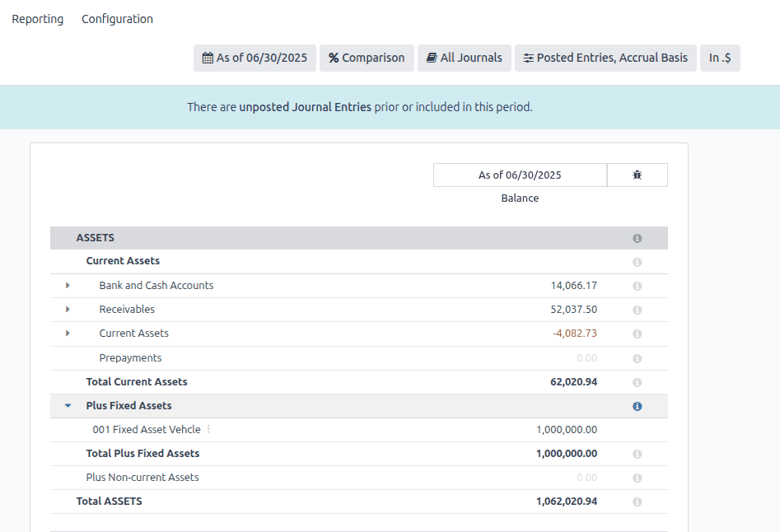Open the Reporting menu
The image size is (780, 532).
pyautogui.click(x=37, y=18)
